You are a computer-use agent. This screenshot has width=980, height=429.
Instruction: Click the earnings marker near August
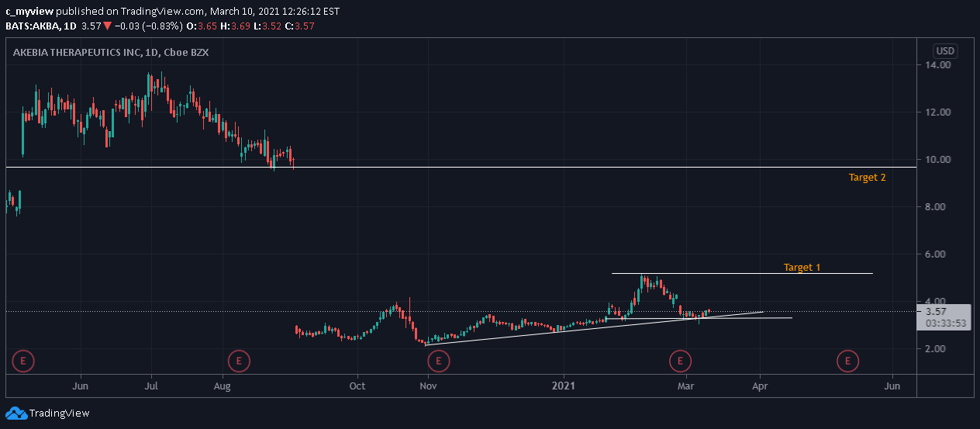coord(239,361)
